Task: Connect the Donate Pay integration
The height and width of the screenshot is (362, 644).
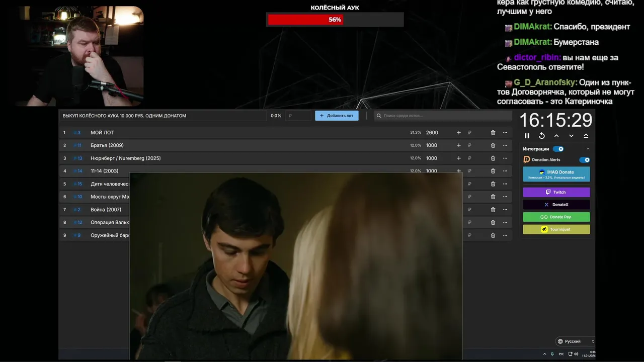Action: [556, 217]
